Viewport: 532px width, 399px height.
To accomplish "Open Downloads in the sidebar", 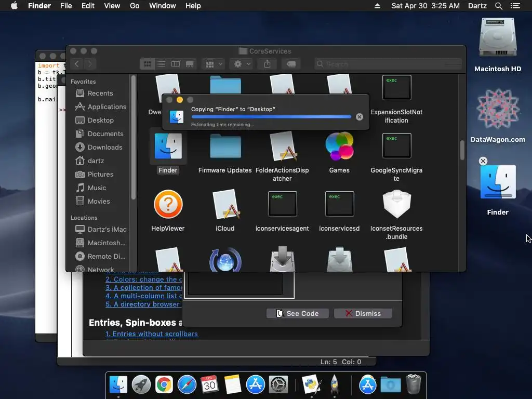I will [99, 147].
